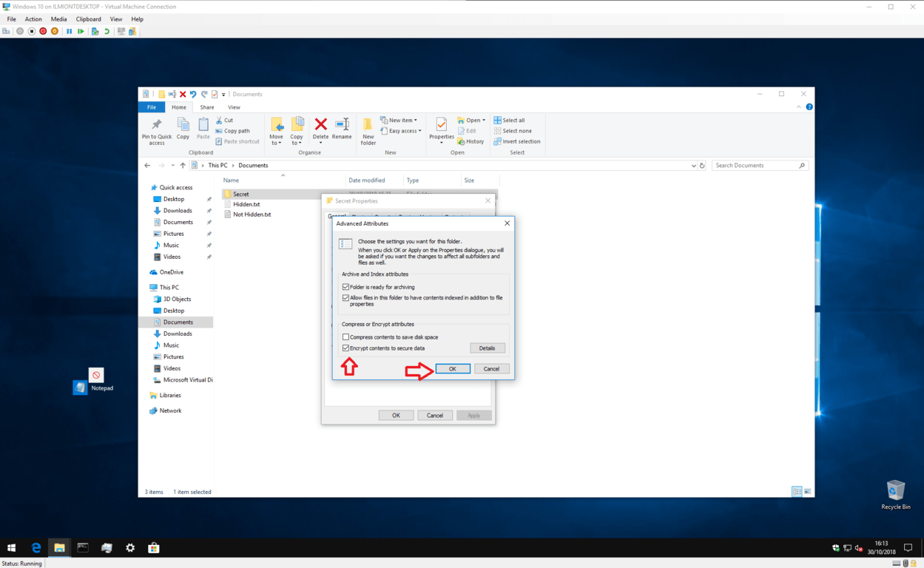924x568 pixels.
Task: Click the Up arrow in navigation bar
Action: click(183, 166)
